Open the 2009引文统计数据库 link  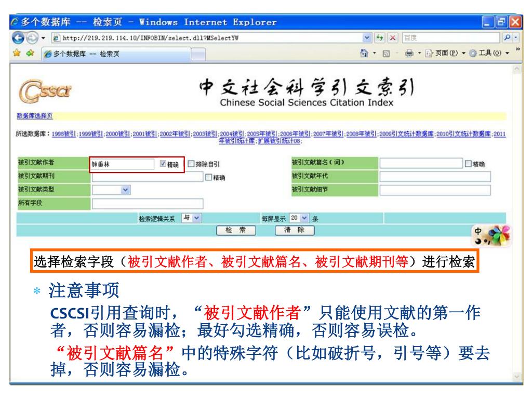point(406,134)
